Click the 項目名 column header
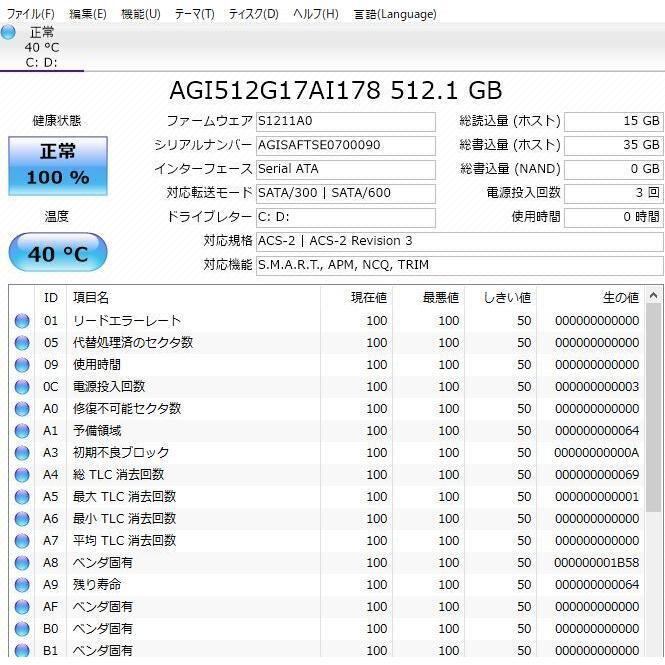The width and height of the screenshot is (665, 665). point(91,297)
